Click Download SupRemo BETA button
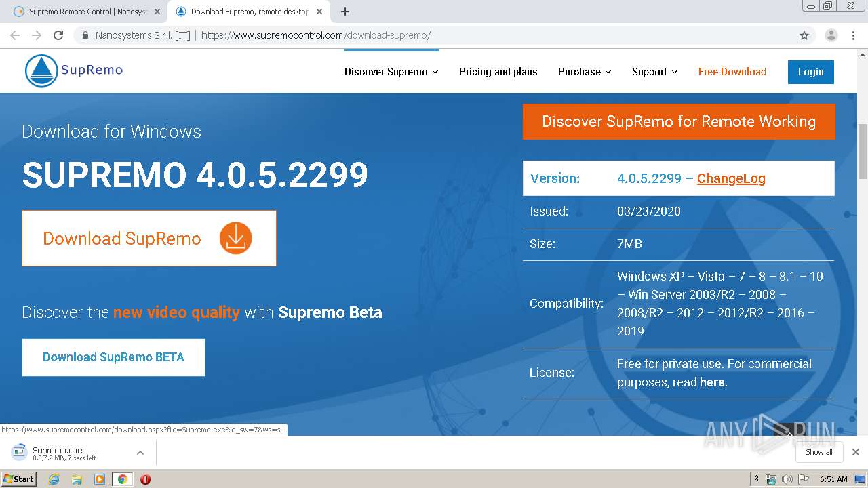This screenshot has height=488, width=868. coord(113,357)
